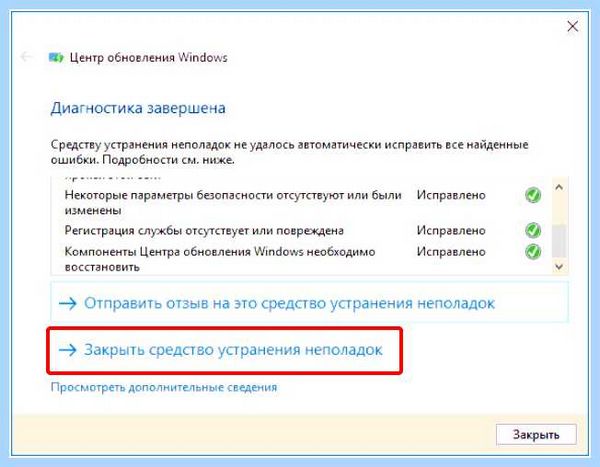Click the results list scroll-down arrow

[559, 266]
